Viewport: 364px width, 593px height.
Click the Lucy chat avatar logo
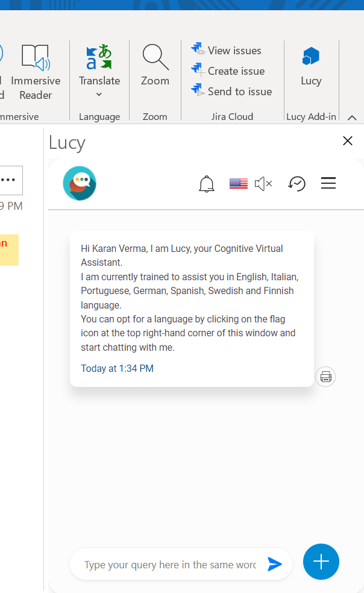[x=80, y=183]
